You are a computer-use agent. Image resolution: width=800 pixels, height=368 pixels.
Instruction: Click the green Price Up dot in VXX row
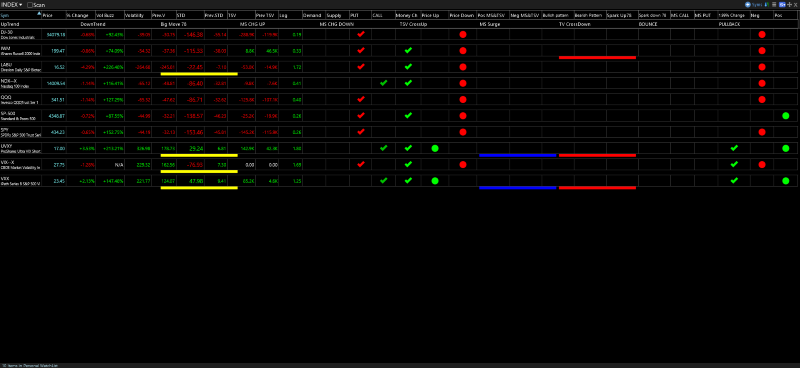pos(435,181)
